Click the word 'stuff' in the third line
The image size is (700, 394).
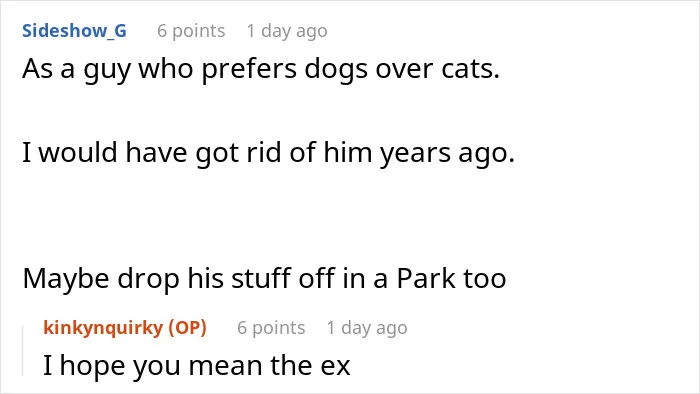click(x=261, y=278)
